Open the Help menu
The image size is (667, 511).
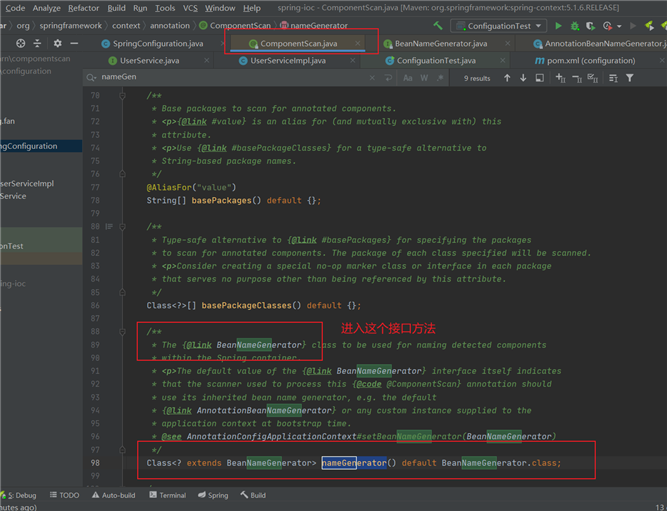pos(252,8)
